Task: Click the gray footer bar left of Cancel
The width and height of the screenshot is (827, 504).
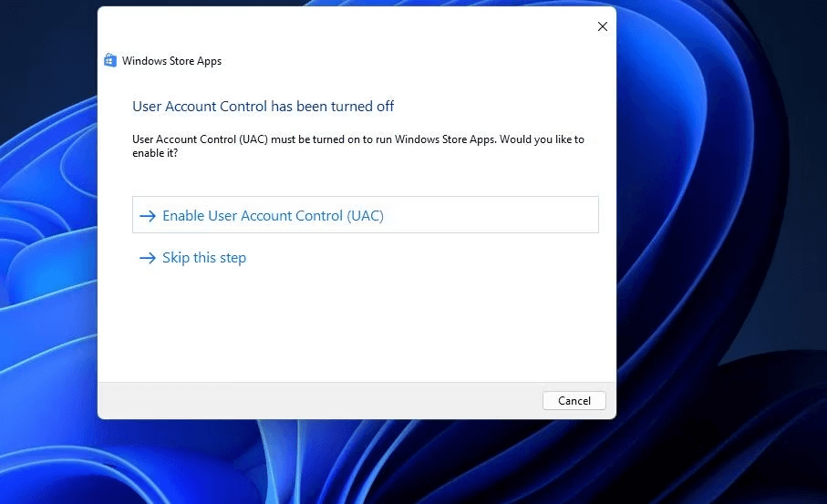Action: pyautogui.click(x=319, y=400)
